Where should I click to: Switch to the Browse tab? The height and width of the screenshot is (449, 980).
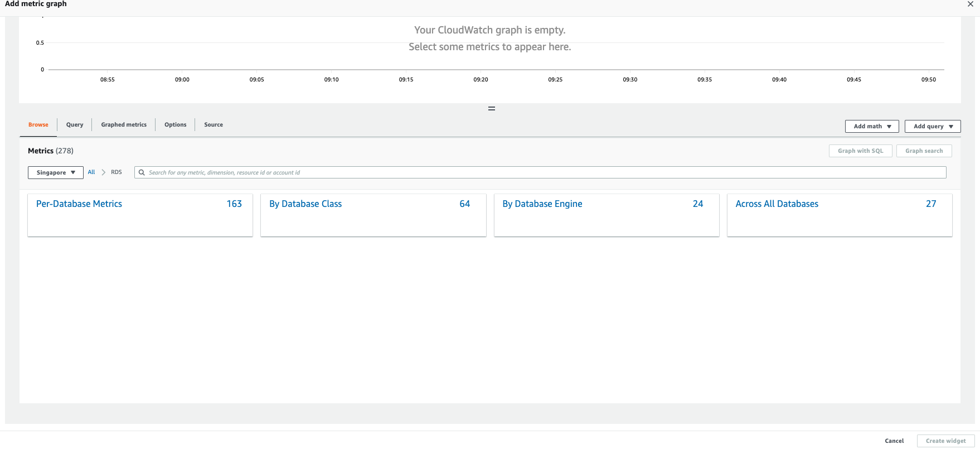pos(38,125)
